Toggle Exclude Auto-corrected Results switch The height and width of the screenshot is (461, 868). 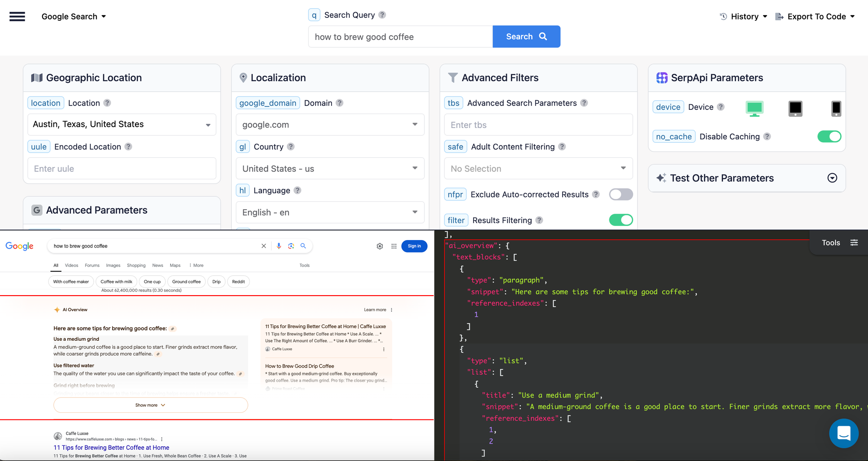621,194
